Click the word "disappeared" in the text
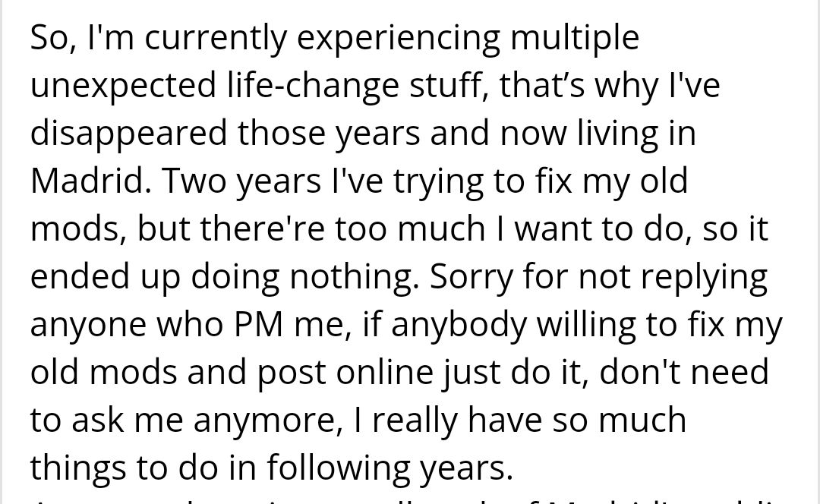This screenshot has height=504, width=820. coord(128,134)
